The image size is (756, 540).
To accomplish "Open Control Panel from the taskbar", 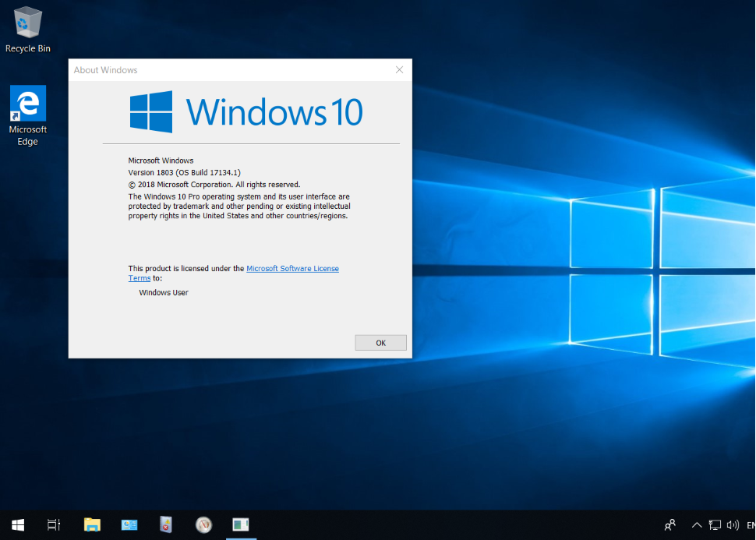I will click(x=129, y=524).
